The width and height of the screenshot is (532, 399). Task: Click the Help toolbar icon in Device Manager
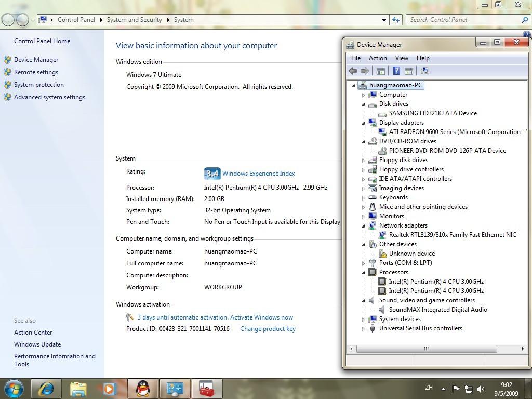click(396, 71)
